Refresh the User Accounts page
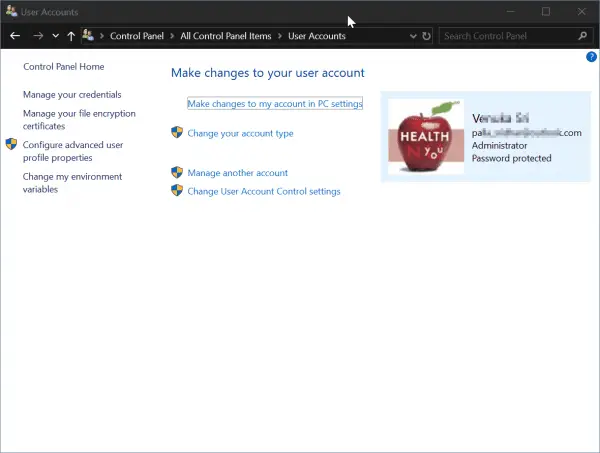 click(x=426, y=36)
